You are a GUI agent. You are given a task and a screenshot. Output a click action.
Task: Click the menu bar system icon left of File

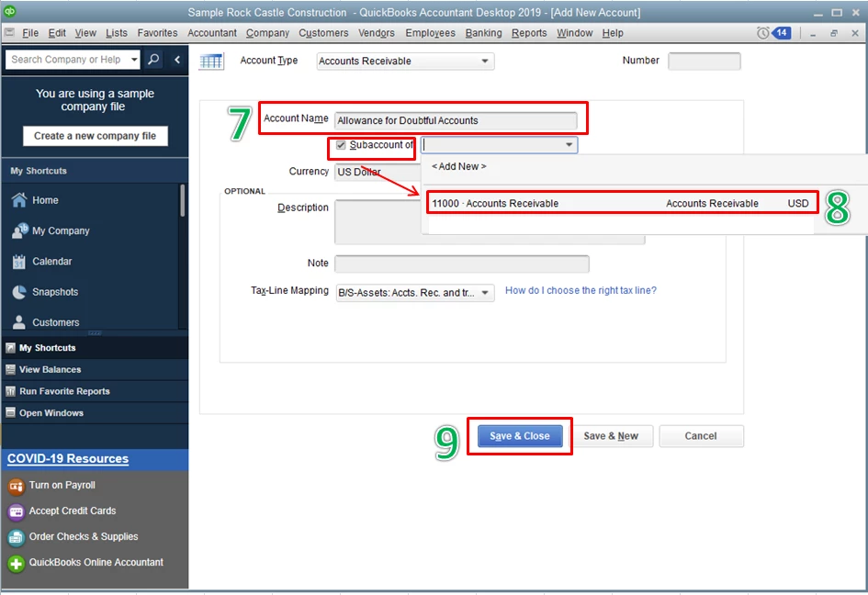[x=9, y=33]
